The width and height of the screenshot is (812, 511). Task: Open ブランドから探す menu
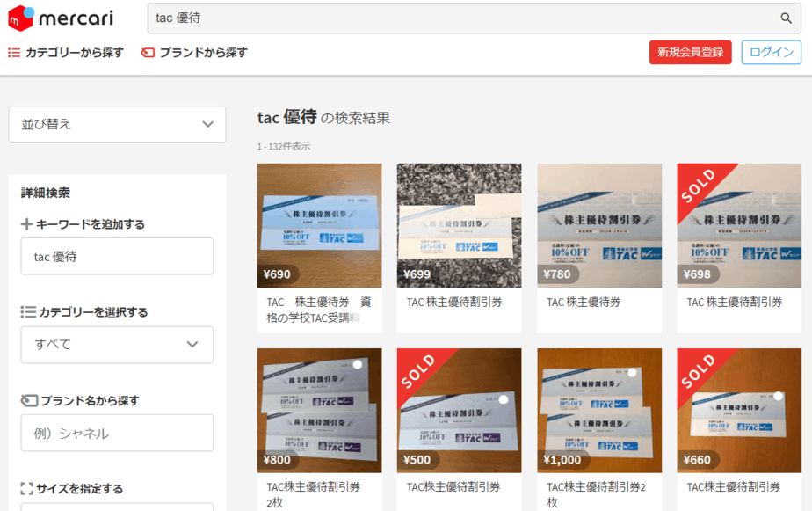[x=204, y=53]
